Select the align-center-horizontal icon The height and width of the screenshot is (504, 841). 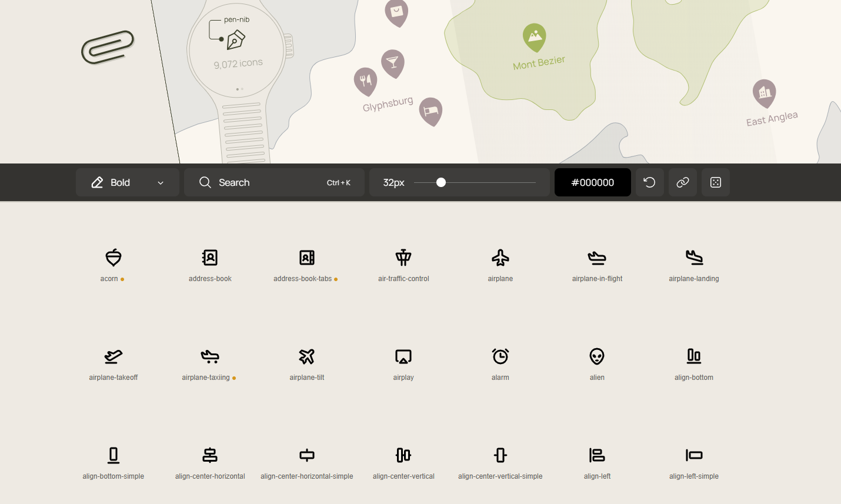tap(210, 455)
